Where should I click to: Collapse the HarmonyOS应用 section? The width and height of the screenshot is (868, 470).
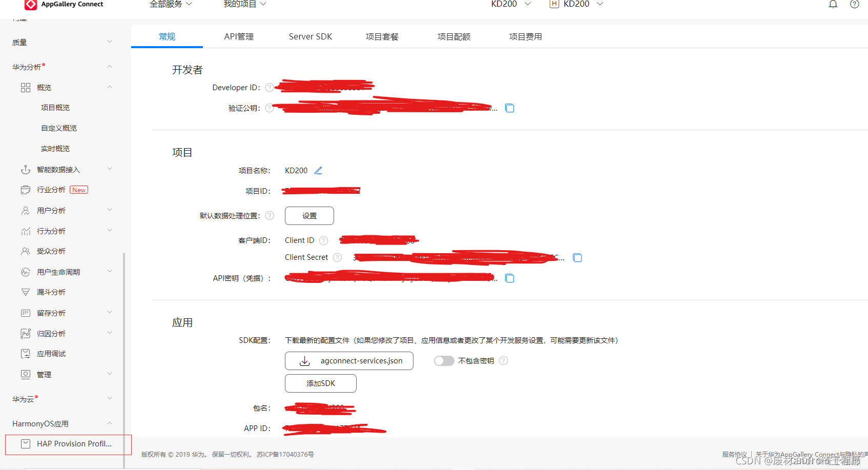tap(109, 423)
